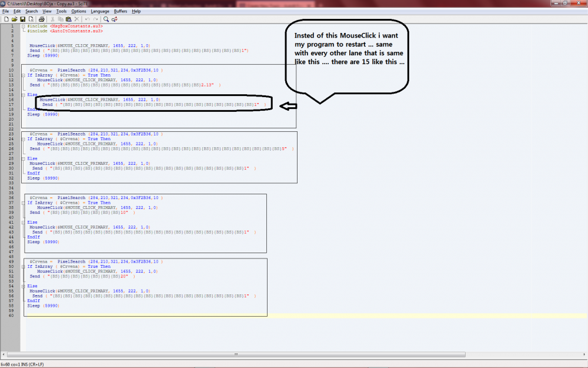Open the File menu

tap(6, 11)
